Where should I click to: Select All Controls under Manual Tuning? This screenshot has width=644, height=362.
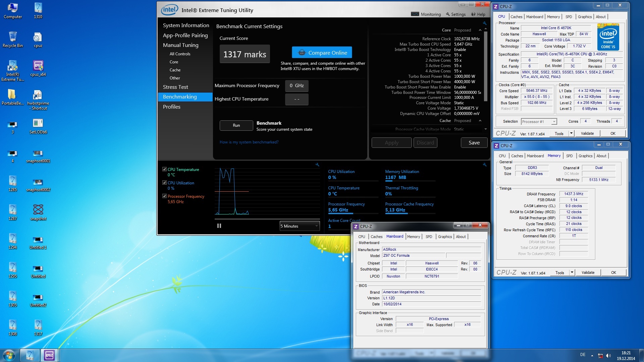[180, 54]
